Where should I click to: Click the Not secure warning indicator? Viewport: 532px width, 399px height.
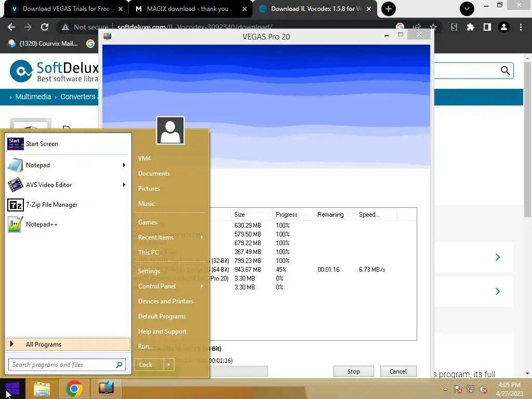tap(85, 27)
